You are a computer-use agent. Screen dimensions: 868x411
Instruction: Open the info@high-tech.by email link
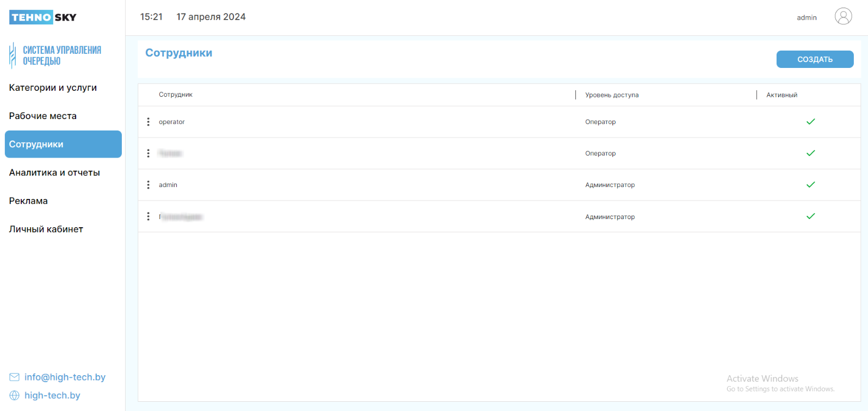coord(65,377)
